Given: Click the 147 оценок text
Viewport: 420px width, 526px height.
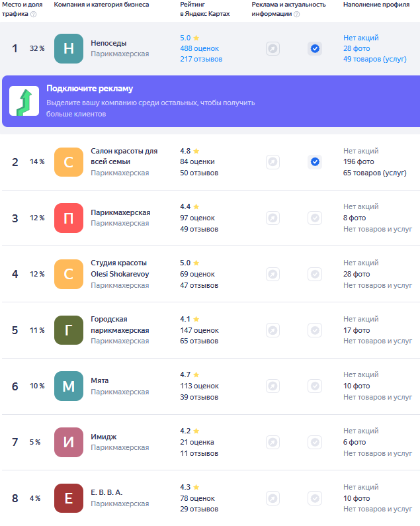Looking at the screenshot, I should point(199,330).
